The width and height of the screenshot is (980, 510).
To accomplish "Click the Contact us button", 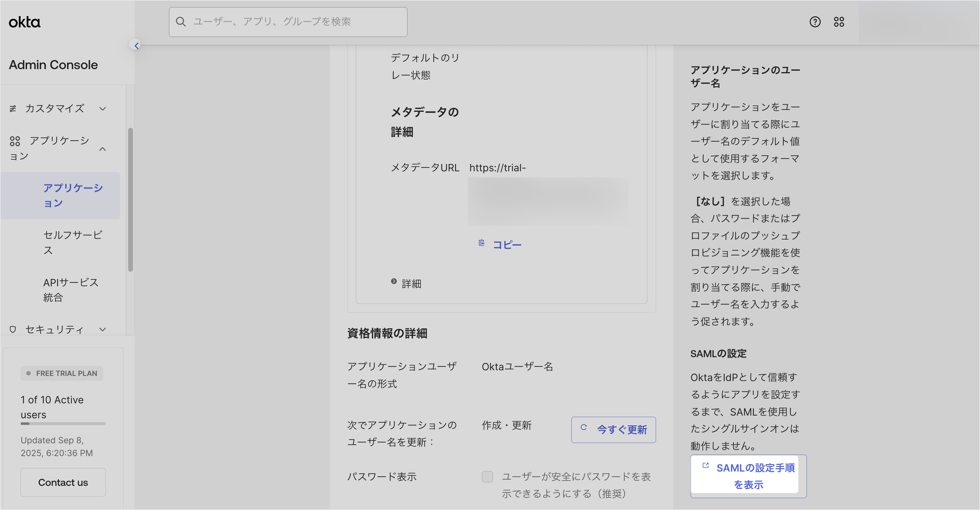I will [63, 482].
